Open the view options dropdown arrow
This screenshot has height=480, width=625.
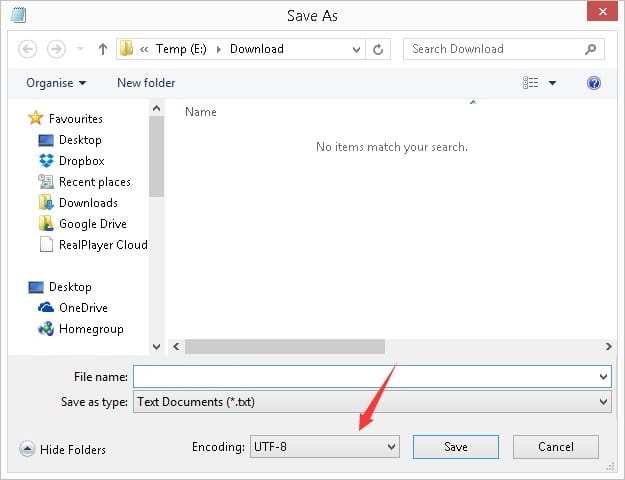(x=552, y=83)
